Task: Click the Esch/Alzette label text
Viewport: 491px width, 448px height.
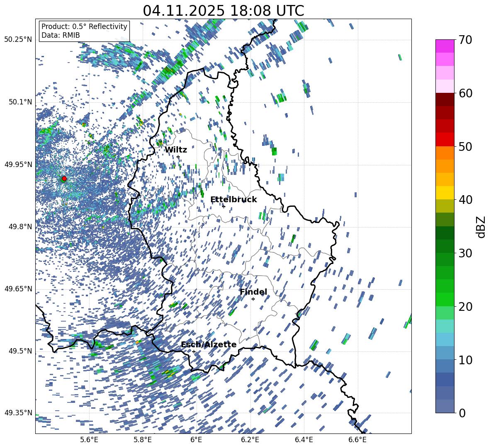Action: pyautogui.click(x=209, y=344)
